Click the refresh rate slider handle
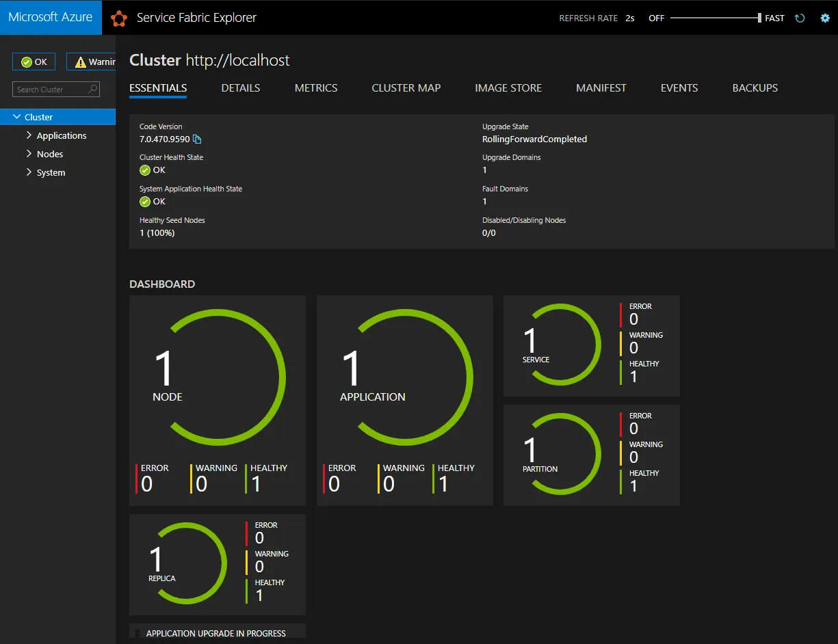838x644 pixels. 759,18
